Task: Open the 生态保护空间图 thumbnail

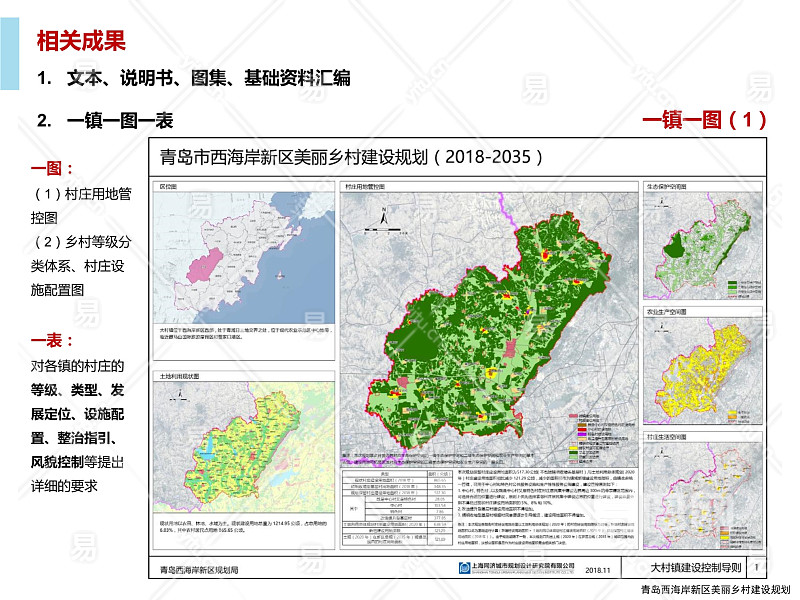Action: [703, 245]
